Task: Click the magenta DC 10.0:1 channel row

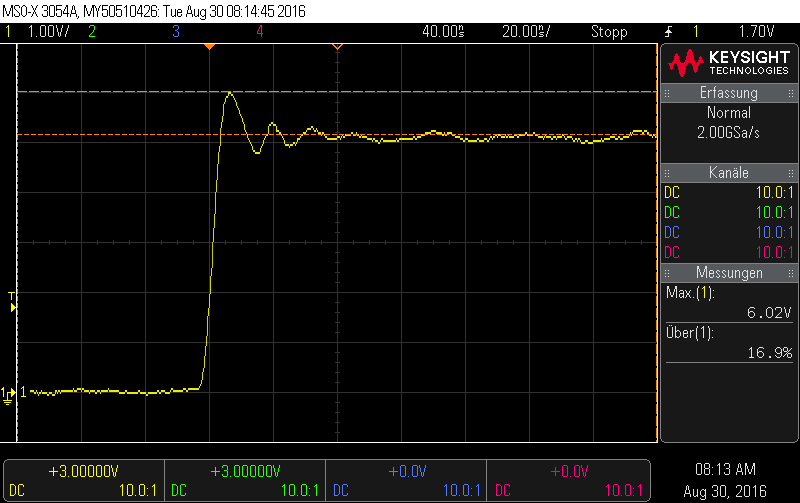Action: click(729, 252)
